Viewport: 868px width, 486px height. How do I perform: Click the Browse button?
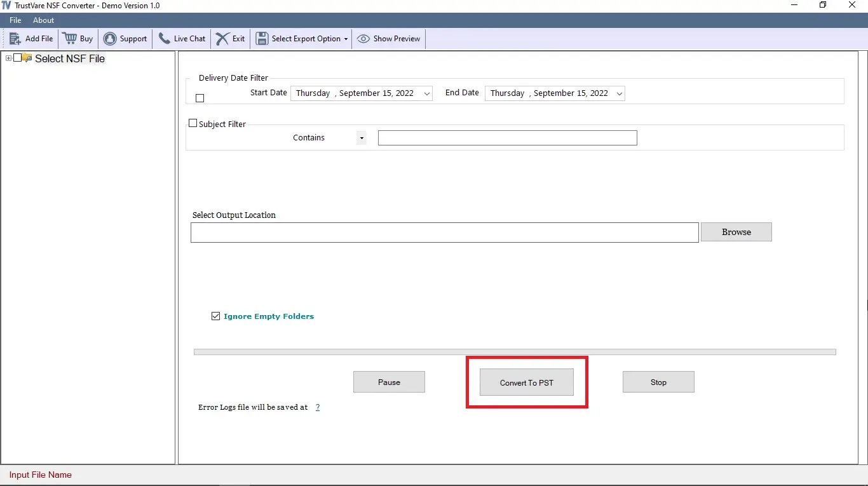point(736,232)
